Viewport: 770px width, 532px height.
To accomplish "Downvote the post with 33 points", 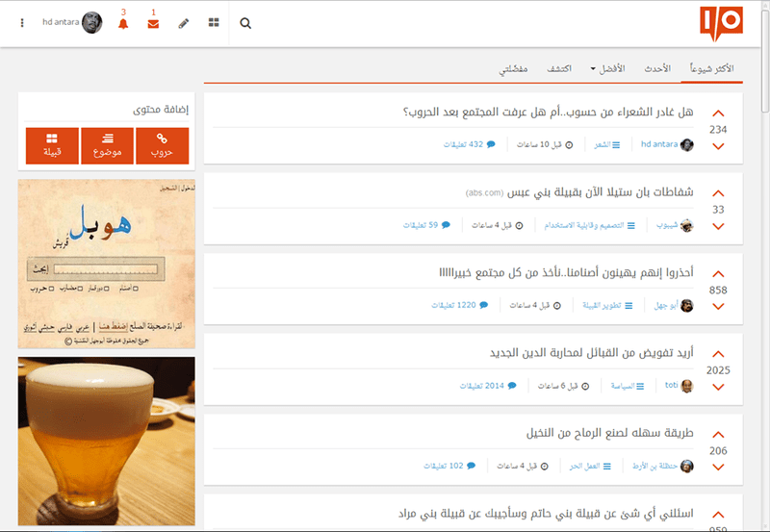I will click(x=718, y=226).
